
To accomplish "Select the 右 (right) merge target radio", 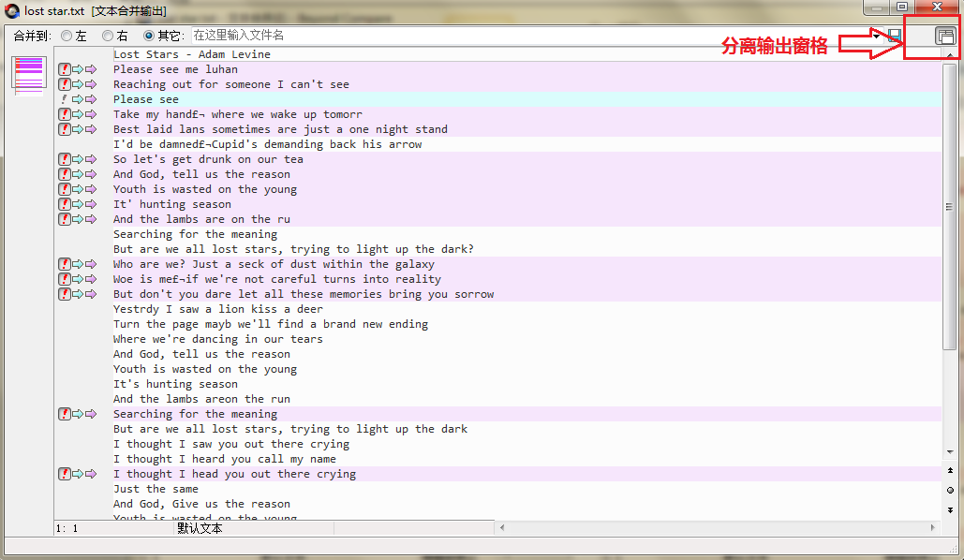I will click(x=108, y=36).
